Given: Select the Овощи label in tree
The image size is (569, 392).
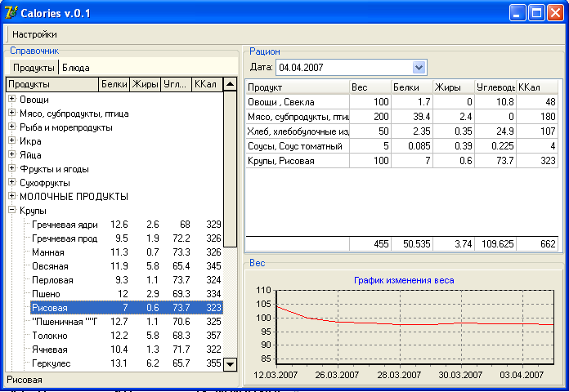Looking at the screenshot, I should coord(34,100).
